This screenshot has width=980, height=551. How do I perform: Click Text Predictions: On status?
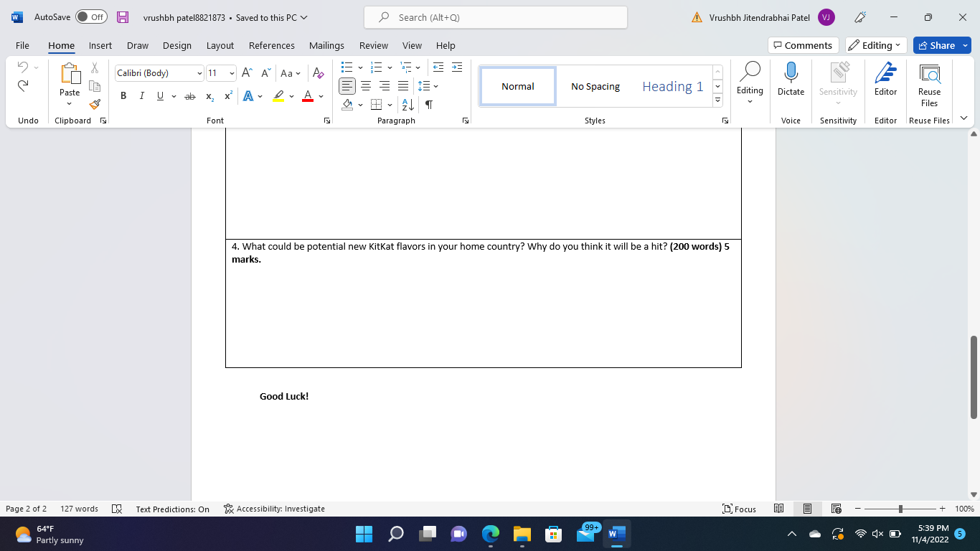point(173,509)
